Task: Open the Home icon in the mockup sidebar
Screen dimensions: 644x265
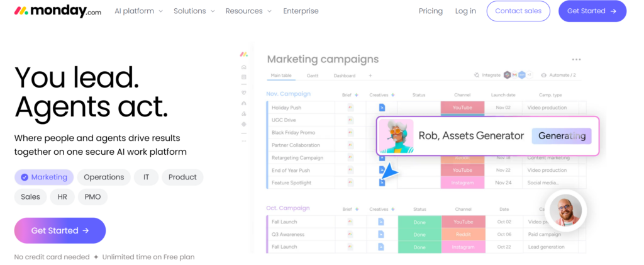Action: [x=243, y=67]
